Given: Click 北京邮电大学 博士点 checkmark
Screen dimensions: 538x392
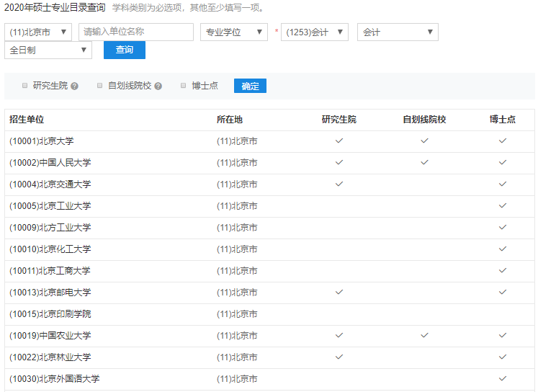Looking at the screenshot, I should (x=503, y=292).
